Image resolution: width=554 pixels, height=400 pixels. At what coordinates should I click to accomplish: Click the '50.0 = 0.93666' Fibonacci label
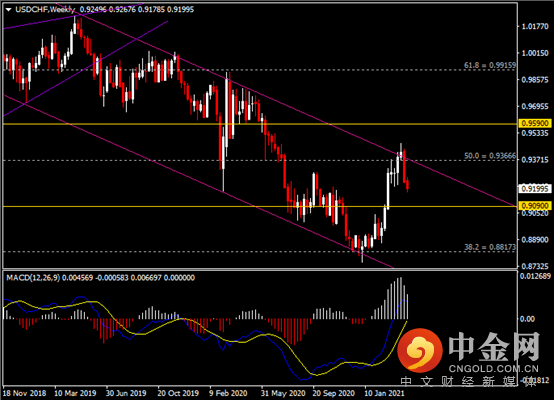(490, 155)
